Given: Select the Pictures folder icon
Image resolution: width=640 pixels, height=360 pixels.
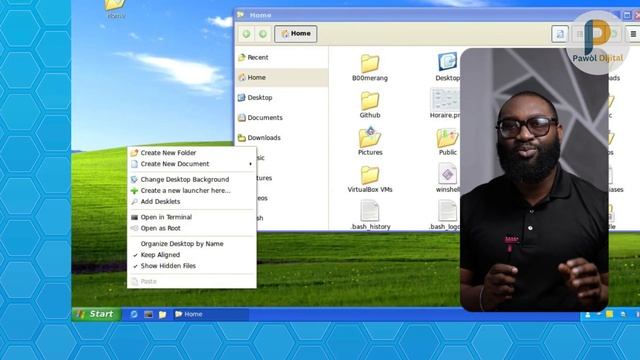Looking at the screenshot, I should [x=370, y=138].
